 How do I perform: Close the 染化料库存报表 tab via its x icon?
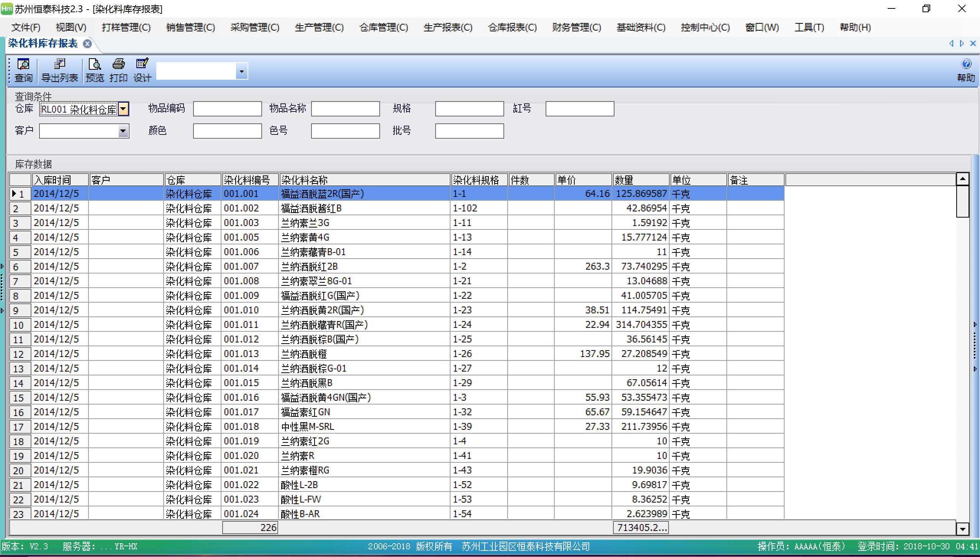(x=87, y=44)
